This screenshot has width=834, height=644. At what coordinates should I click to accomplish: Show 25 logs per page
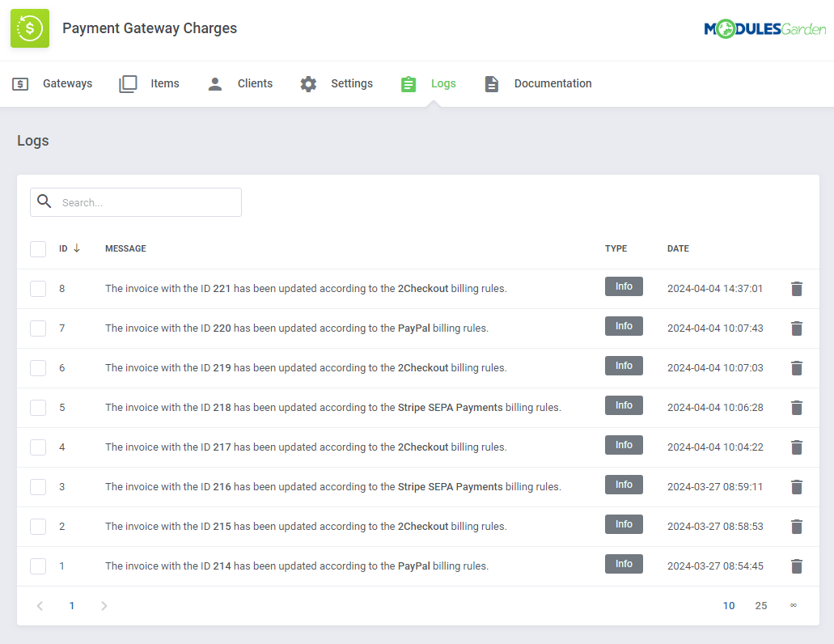(760, 605)
